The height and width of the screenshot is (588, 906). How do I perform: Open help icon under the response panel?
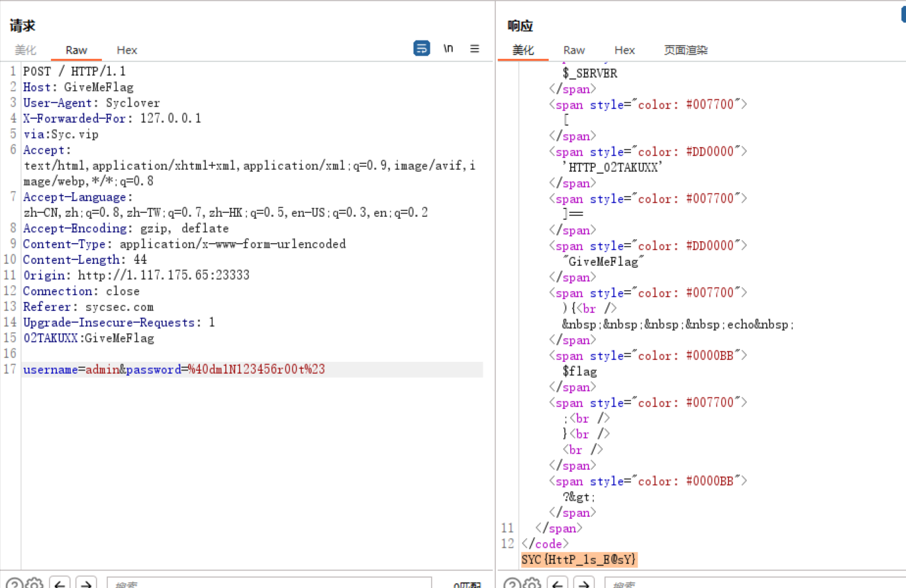511,583
